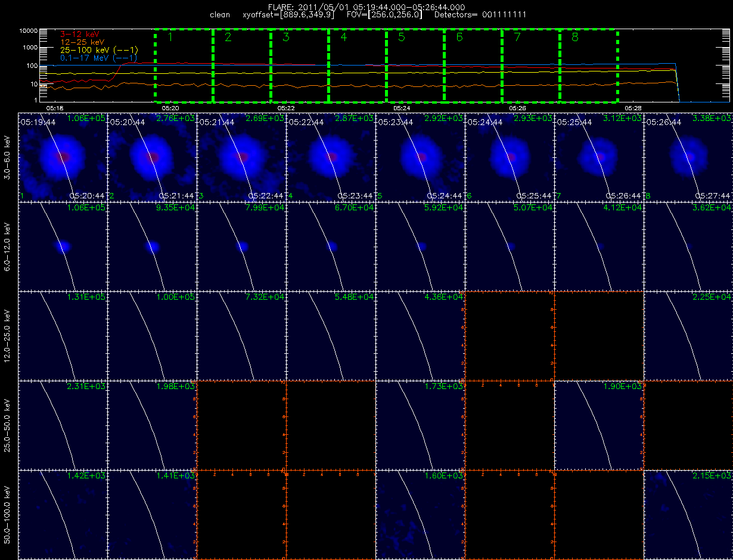This screenshot has width=733, height=560.
Task: Select interval box 3 on the light curve
Action: click(x=300, y=65)
